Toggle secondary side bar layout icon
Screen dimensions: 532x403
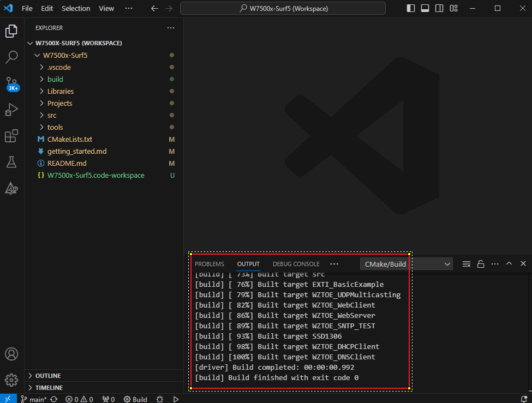439,9
